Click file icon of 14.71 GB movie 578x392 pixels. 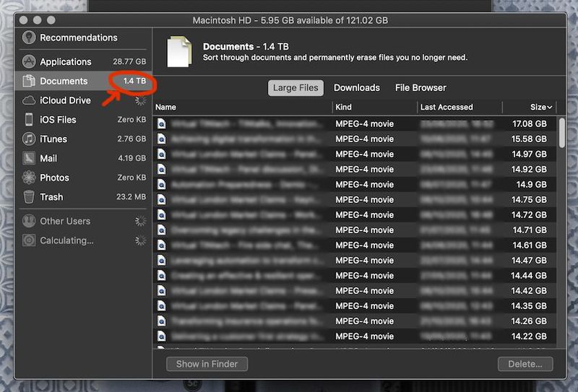[x=161, y=230]
